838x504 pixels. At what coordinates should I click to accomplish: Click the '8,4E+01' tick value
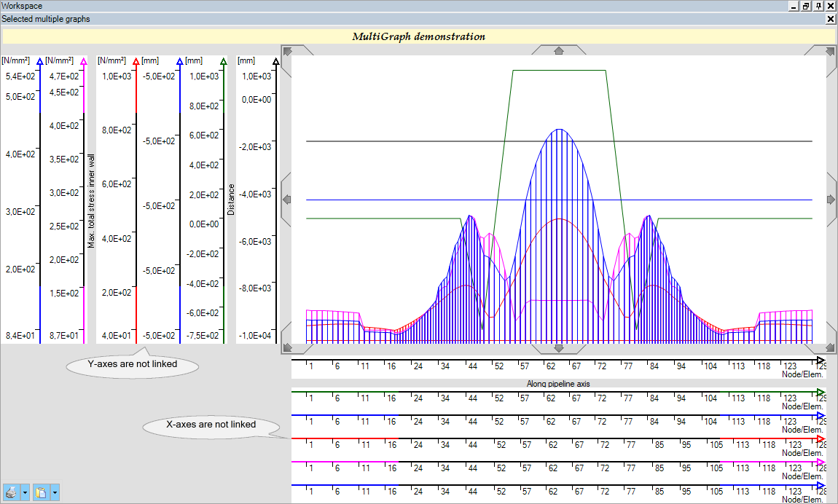click(20, 336)
